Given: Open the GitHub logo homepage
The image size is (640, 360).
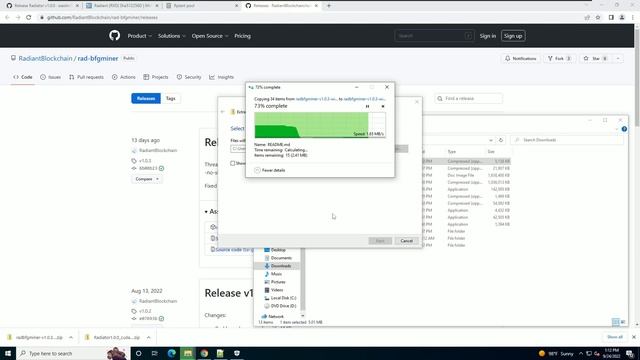Looking at the screenshot, I should (115, 36).
